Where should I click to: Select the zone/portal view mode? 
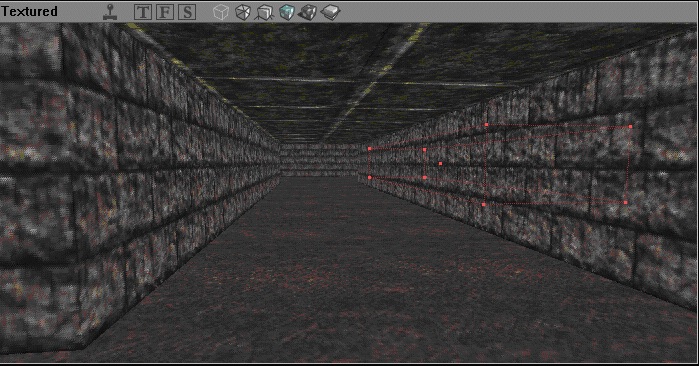[330, 12]
